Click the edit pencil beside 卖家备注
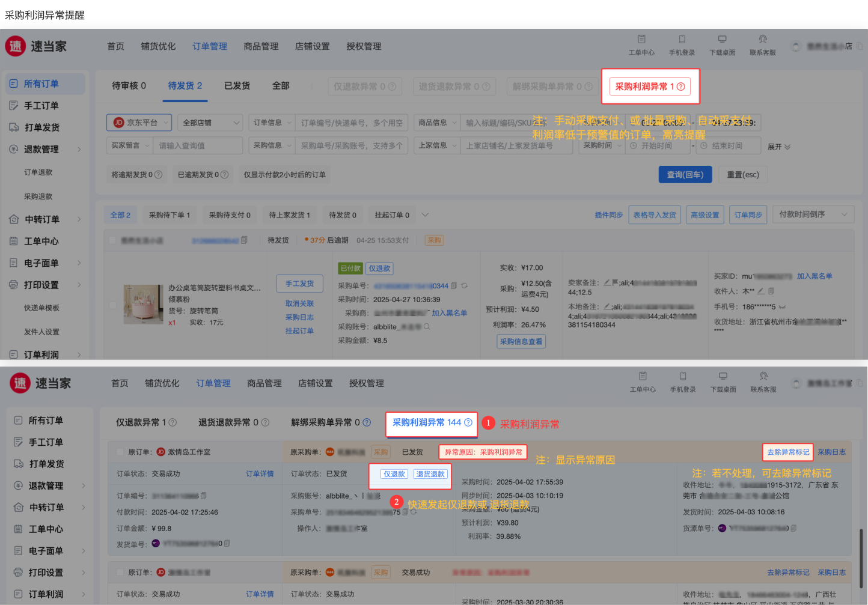This screenshot has height=605, width=868. 607,282
